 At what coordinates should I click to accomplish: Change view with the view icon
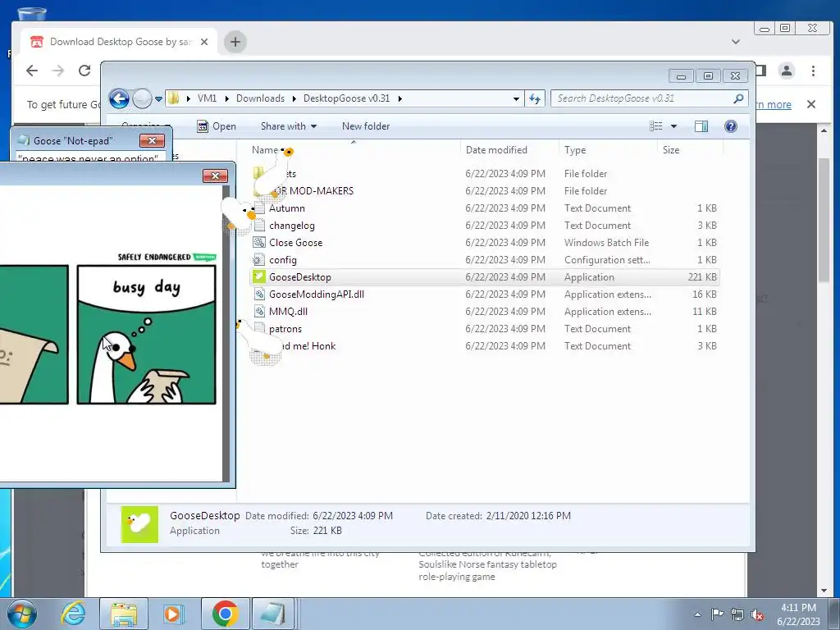click(656, 126)
